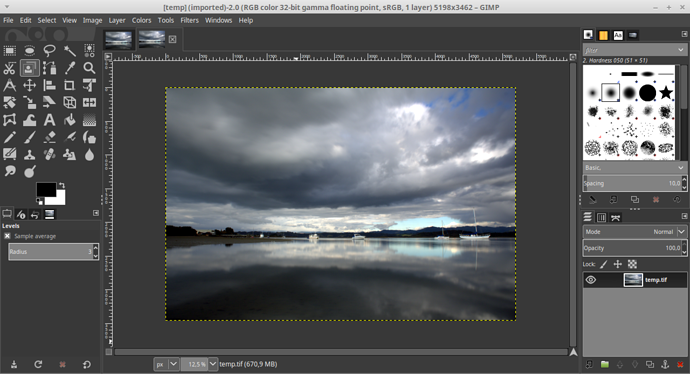Select the Text tool
Screen dimensions: 690x374
(x=49, y=120)
